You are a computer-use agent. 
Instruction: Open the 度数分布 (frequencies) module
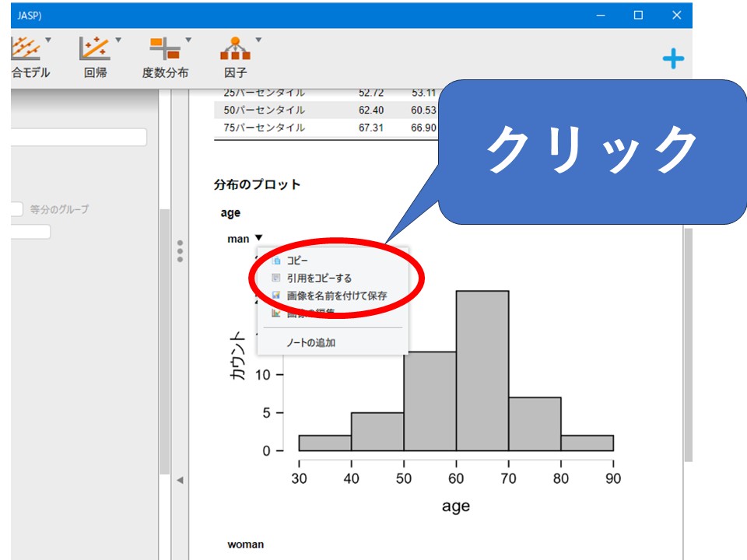click(x=165, y=58)
